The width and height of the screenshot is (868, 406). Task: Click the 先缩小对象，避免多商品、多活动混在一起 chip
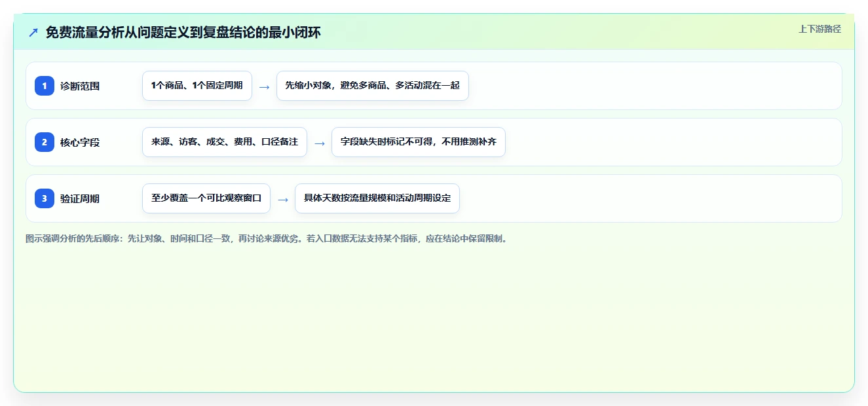[x=373, y=86]
